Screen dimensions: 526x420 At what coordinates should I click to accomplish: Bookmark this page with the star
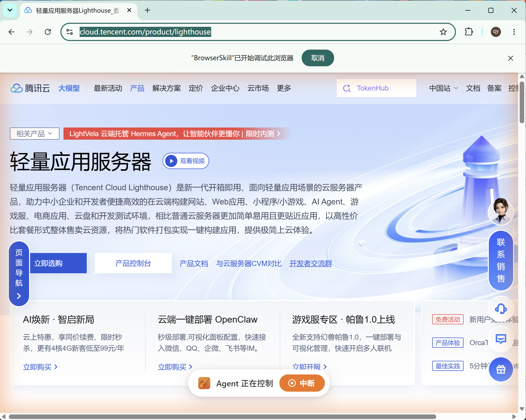[x=443, y=32]
